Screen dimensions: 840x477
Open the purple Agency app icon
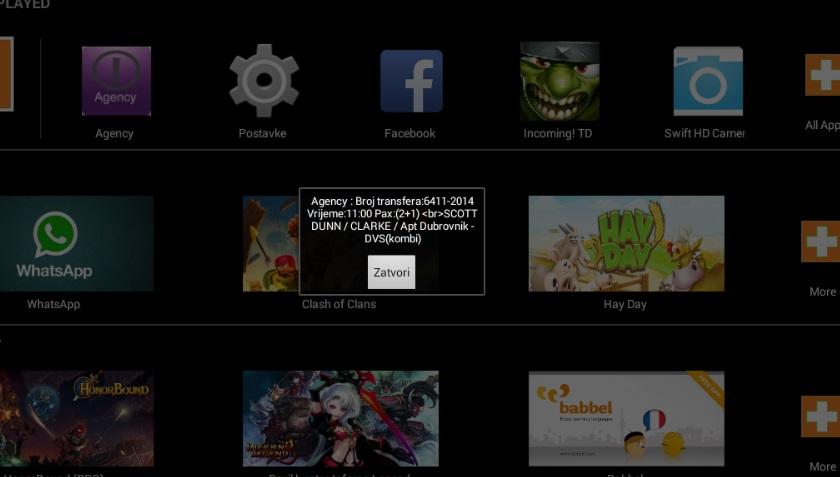[x=116, y=81]
